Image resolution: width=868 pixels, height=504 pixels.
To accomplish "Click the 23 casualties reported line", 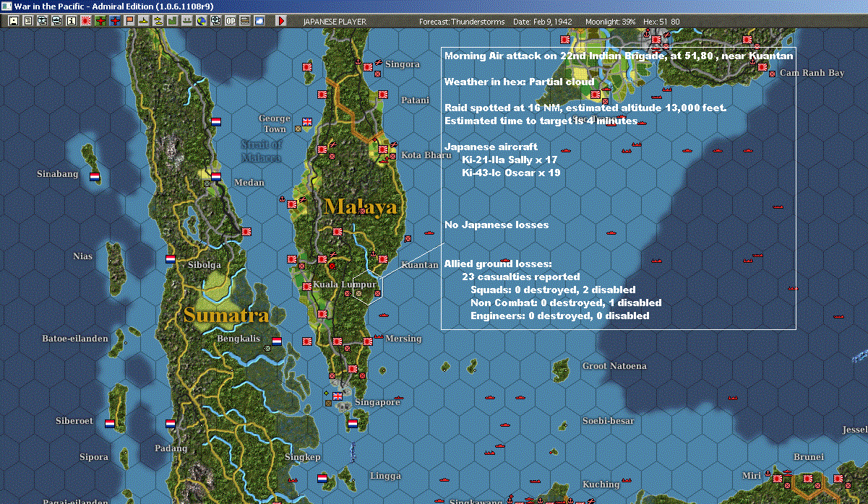I will tap(520, 277).
